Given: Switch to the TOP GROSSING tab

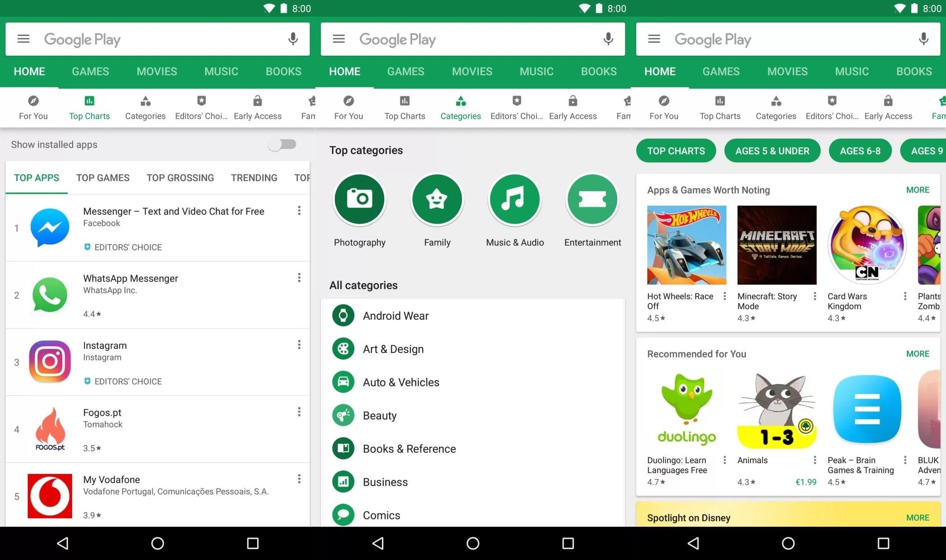Looking at the screenshot, I should [x=180, y=178].
